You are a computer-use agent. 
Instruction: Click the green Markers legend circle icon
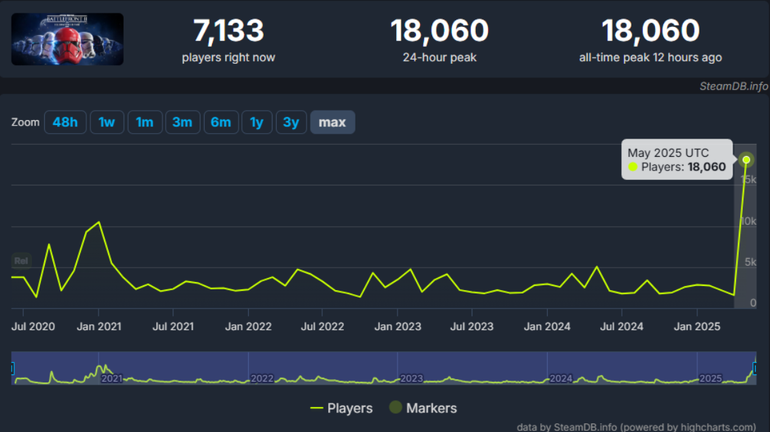tap(396, 408)
